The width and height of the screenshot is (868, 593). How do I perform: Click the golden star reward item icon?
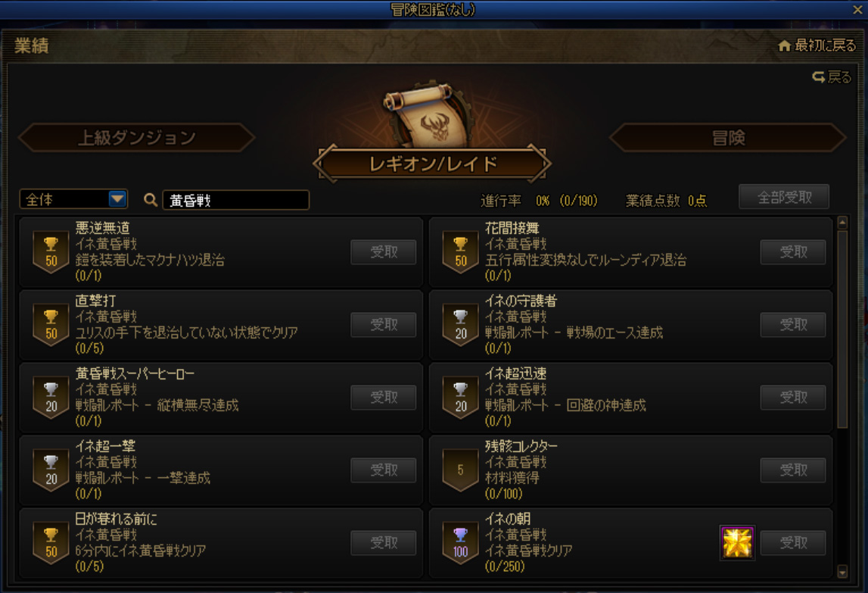(x=737, y=542)
